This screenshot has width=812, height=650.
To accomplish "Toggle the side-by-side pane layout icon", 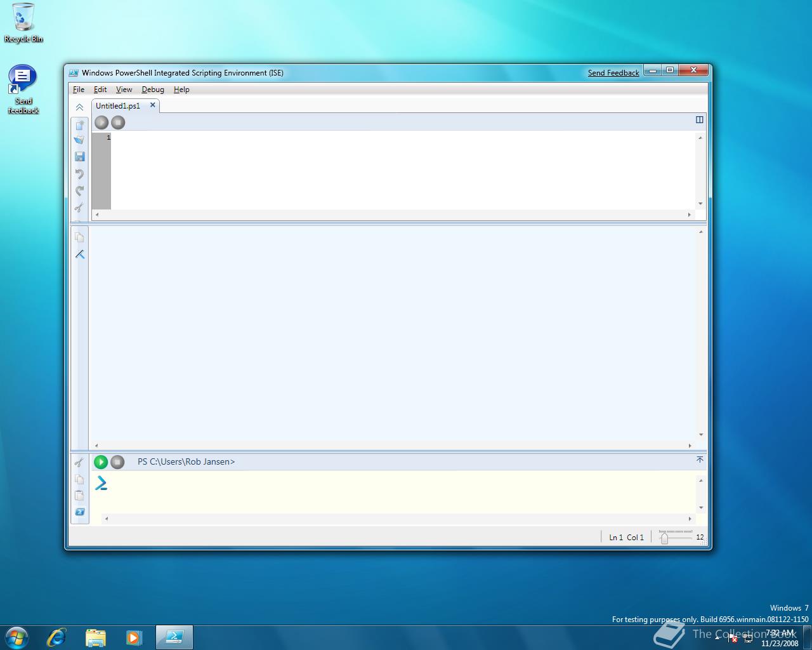I will 699,119.
